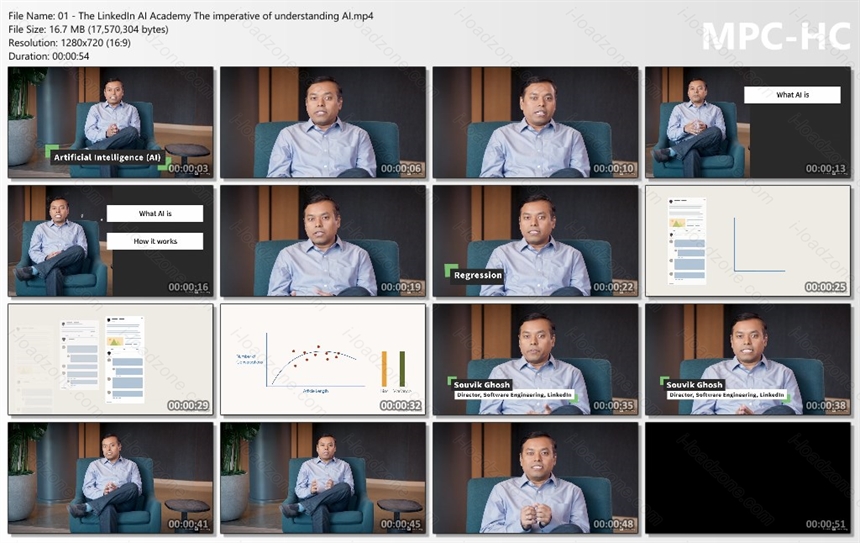The width and height of the screenshot is (860, 543).
Task: Select the thumbnail at 00:00:45
Action: click(x=323, y=478)
